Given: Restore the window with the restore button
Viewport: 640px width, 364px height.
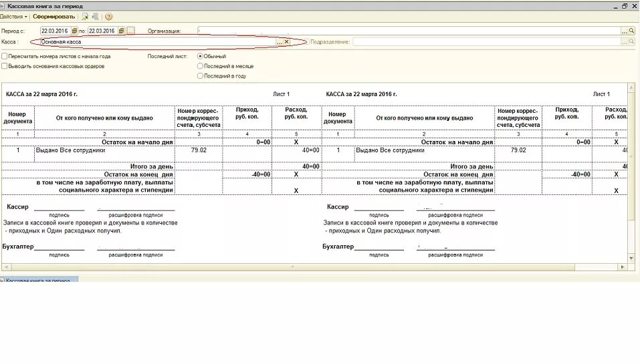Looking at the screenshot, I should coord(625,6).
